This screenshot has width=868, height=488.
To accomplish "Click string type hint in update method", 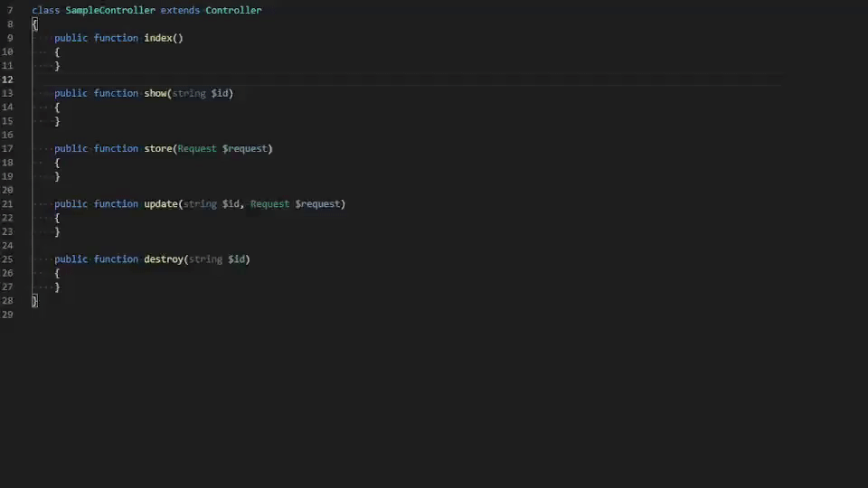I will pyautogui.click(x=200, y=203).
